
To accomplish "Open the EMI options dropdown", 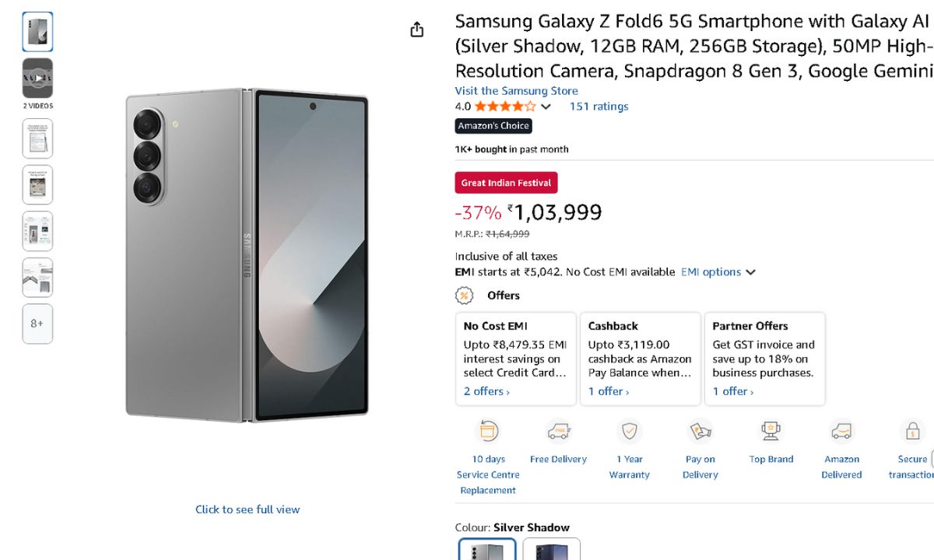I will pyautogui.click(x=718, y=272).
